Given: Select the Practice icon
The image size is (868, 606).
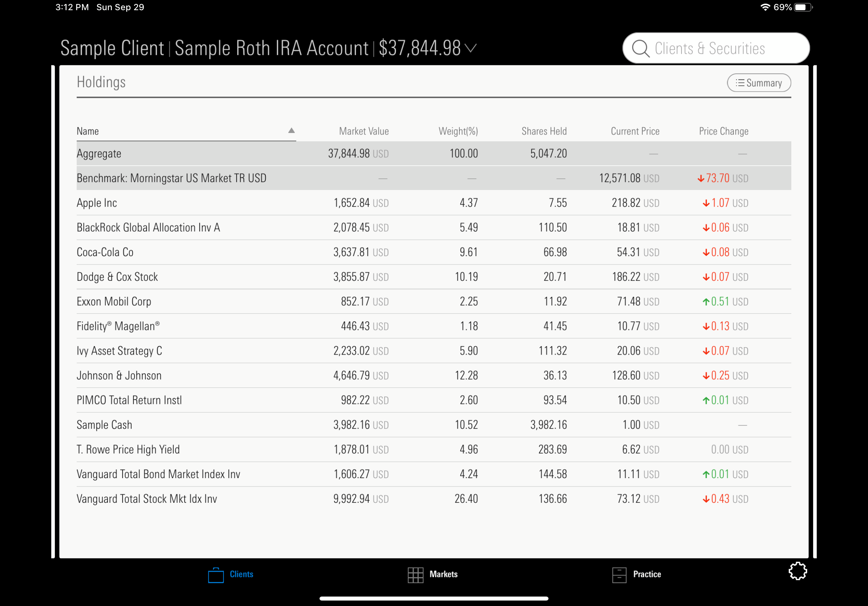Looking at the screenshot, I should pos(619,575).
